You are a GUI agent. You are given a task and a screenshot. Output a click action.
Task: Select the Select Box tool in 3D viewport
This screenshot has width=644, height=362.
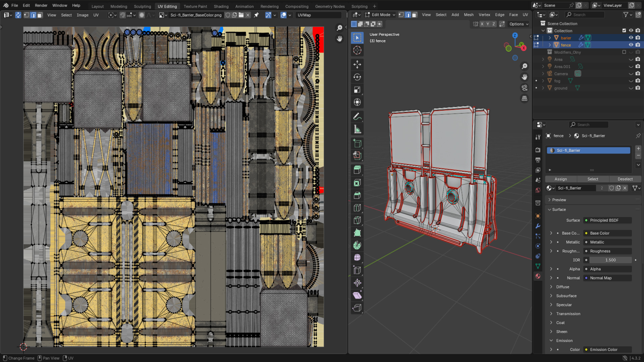357,38
